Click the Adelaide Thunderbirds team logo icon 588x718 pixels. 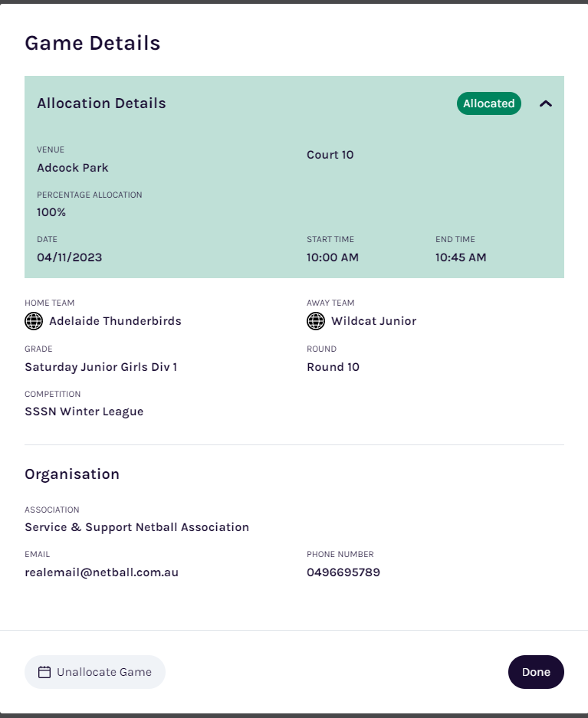pos(34,321)
